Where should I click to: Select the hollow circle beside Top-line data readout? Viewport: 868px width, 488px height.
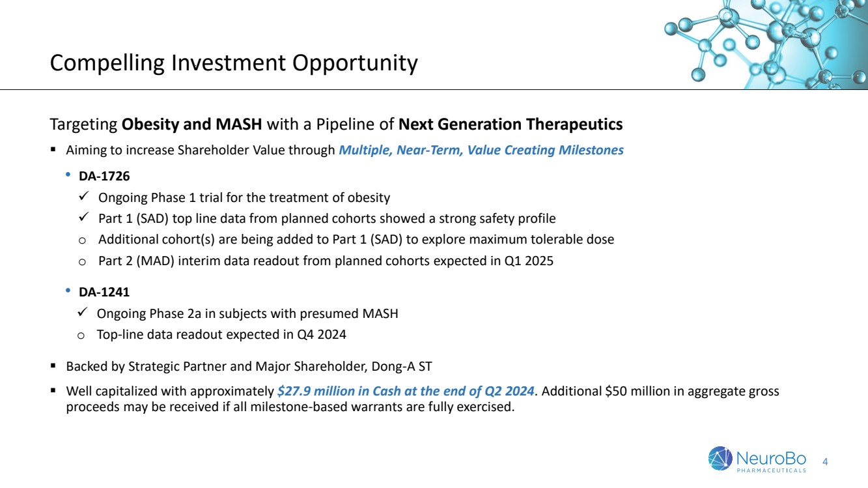81,336
